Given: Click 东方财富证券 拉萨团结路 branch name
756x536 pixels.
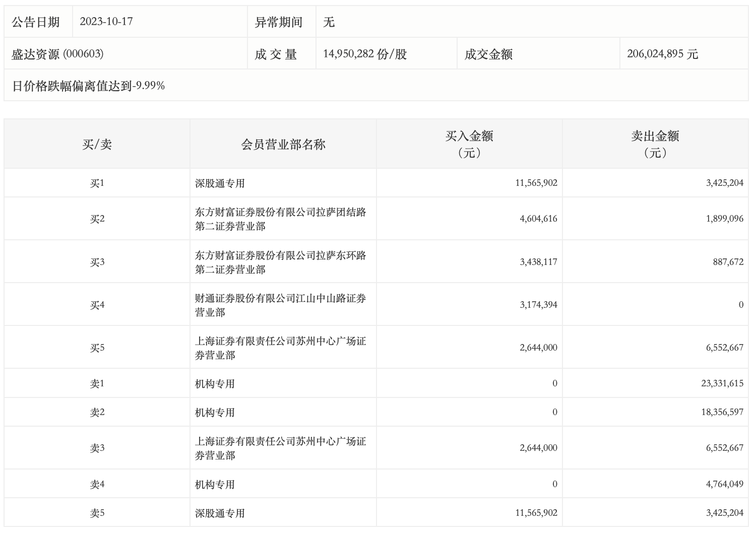Looking at the screenshot, I should point(280,219).
